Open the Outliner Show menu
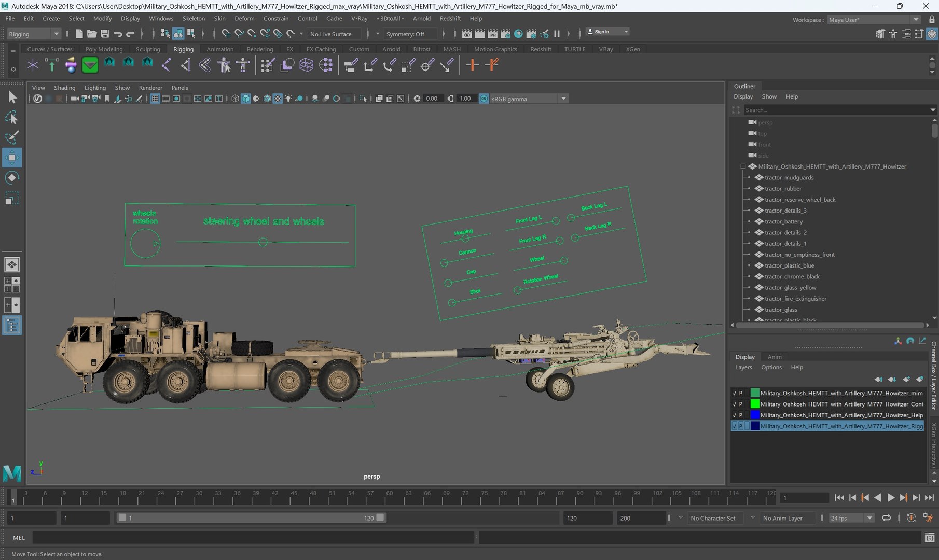 tap(769, 96)
